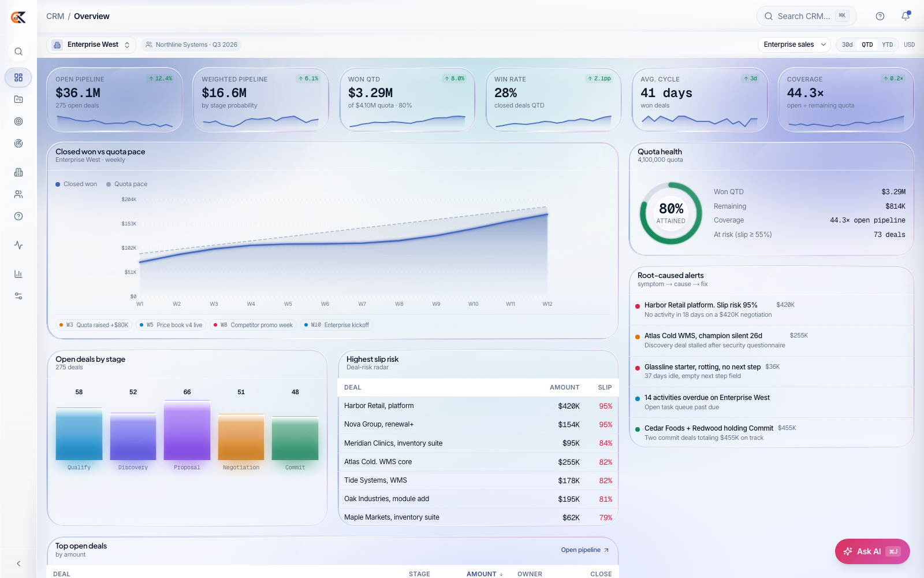Click the Northline Systems Q3 2026 chip
Screen dimensions: 924x578
(192, 45)
